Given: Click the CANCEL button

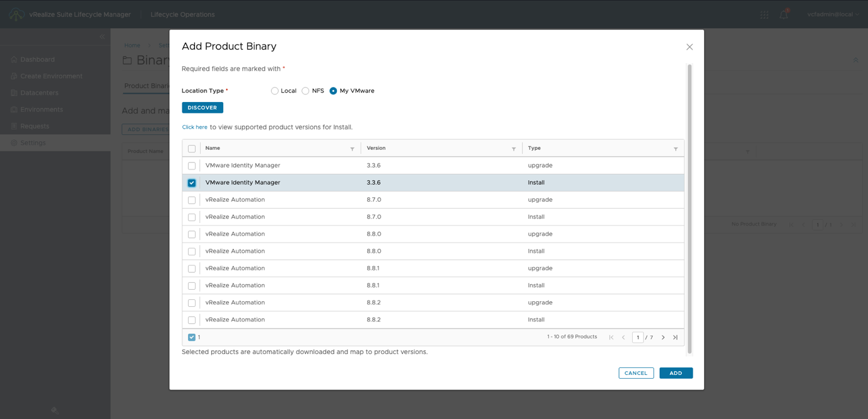Looking at the screenshot, I should [x=636, y=373].
